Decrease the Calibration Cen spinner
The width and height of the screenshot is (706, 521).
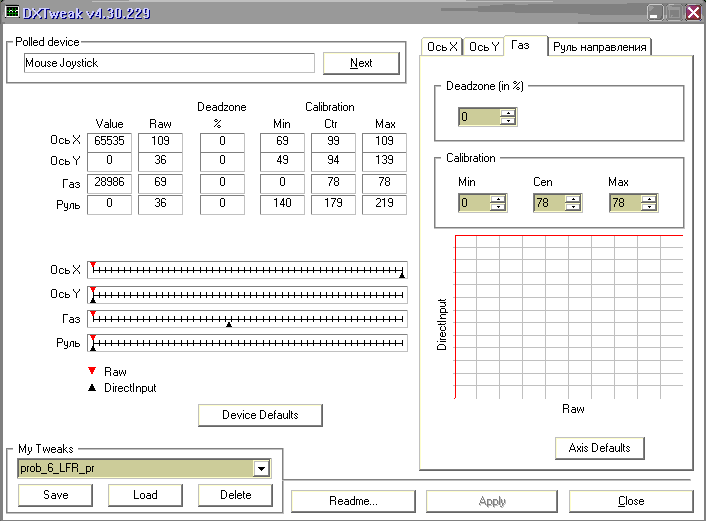tap(573, 207)
